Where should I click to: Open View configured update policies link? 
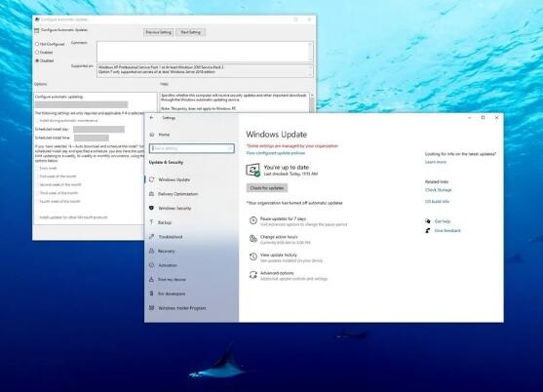click(276, 153)
